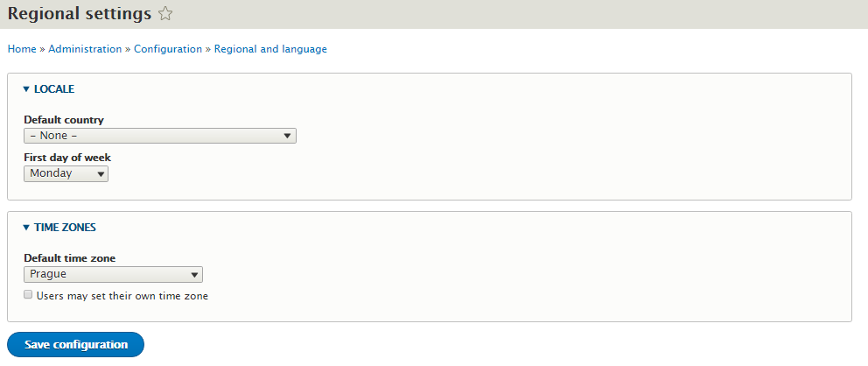The image size is (868, 366).
Task: Click the TIME ZONES fieldset heading text
Action: click(66, 228)
